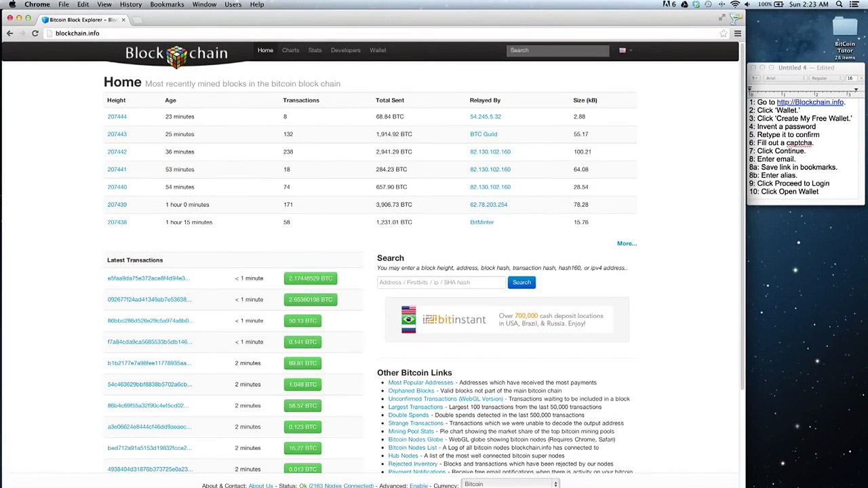Open the Developers navigation link
The height and width of the screenshot is (488, 868).
pyautogui.click(x=346, y=50)
